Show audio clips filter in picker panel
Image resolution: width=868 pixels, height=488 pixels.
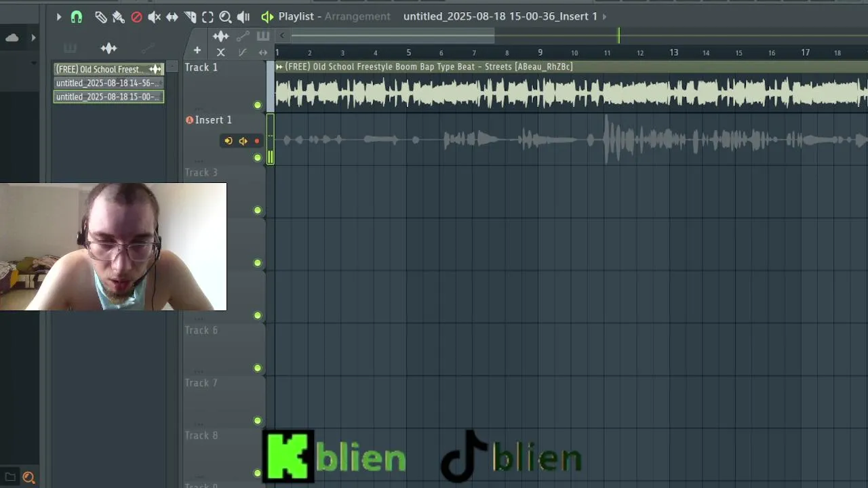click(x=108, y=48)
